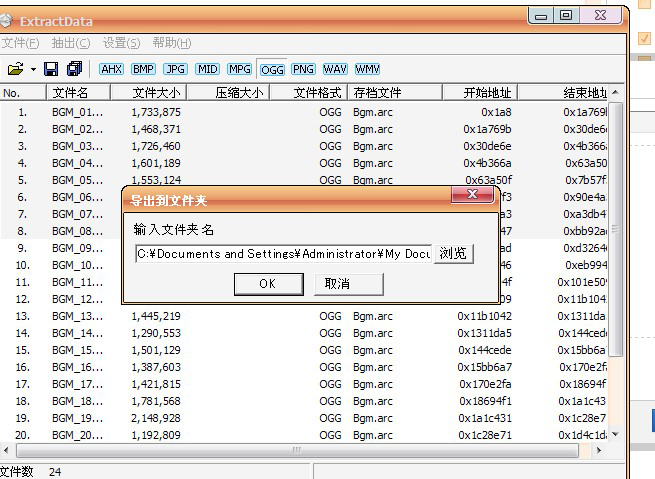Screen dimensions: 655x479
Task: Select the MPG format filter button
Action: click(x=239, y=69)
